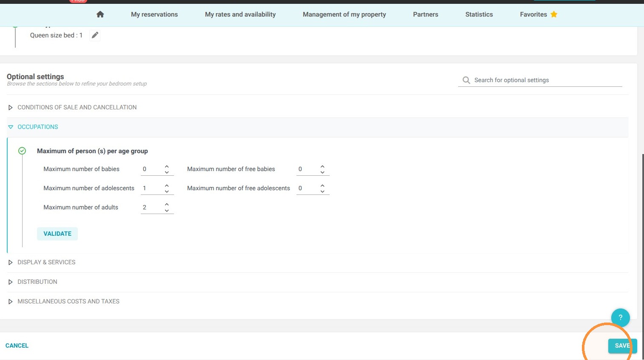Increase maximum number of free babies
Screen dimensions: 644x360
[x=322, y=166]
